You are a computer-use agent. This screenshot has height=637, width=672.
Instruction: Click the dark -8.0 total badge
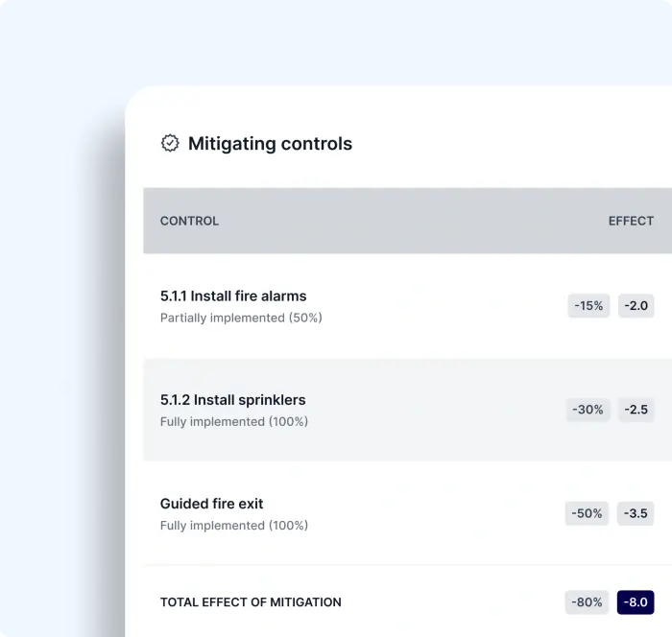[636, 602]
